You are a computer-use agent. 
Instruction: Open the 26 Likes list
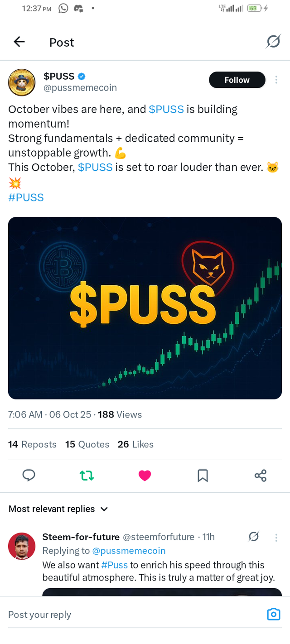click(x=135, y=444)
